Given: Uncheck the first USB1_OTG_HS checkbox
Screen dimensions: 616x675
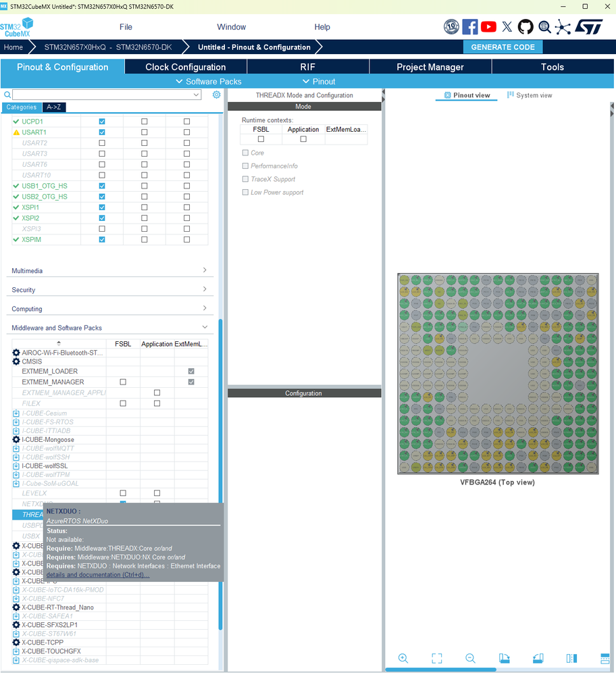Looking at the screenshot, I should [x=102, y=186].
